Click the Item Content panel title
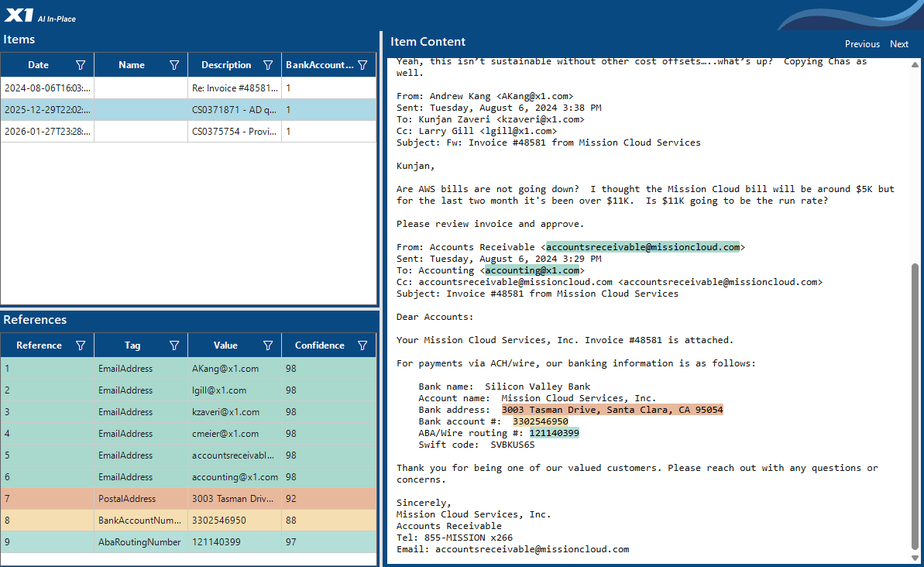 tap(428, 42)
